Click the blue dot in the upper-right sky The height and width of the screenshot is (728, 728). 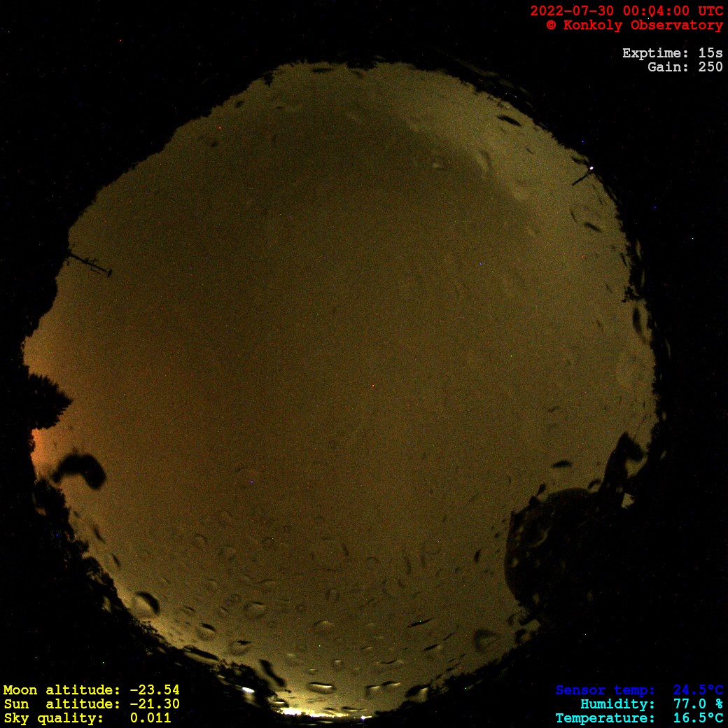pos(481,264)
